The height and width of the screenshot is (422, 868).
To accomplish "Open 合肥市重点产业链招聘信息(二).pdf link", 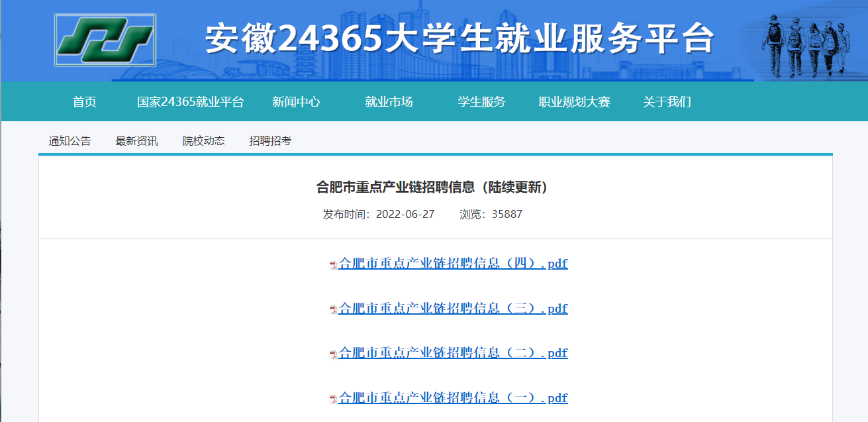I will click(453, 353).
